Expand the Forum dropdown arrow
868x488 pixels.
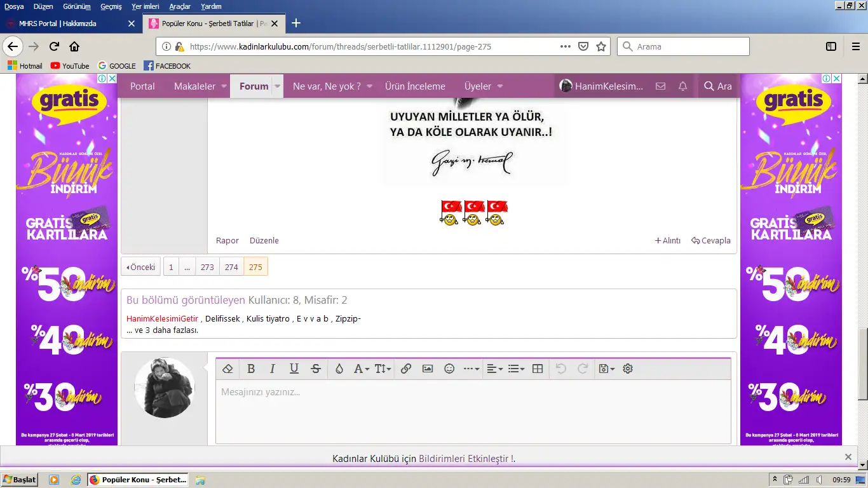pos(278,86)
